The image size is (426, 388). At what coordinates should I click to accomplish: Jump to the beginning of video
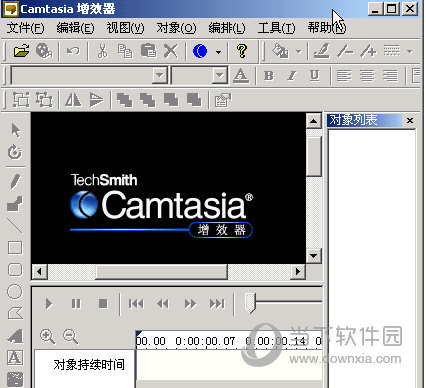136,304
